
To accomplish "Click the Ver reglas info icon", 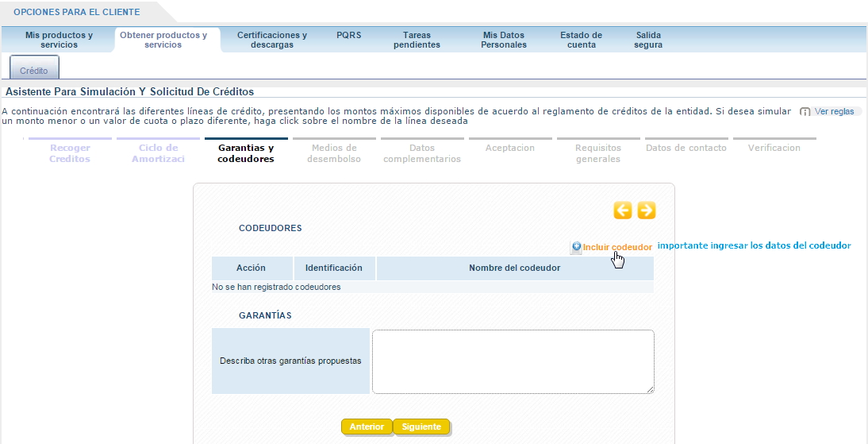I will [x=805, y=112].
